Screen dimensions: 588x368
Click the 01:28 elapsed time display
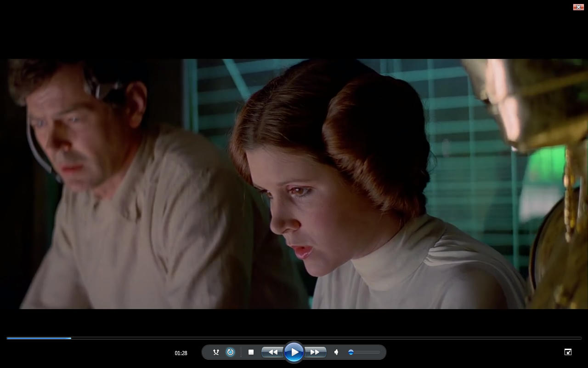pos(181,353)
